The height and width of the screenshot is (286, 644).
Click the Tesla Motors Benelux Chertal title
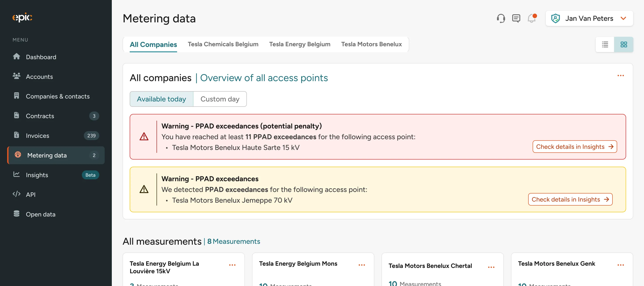tap(430, 266)
